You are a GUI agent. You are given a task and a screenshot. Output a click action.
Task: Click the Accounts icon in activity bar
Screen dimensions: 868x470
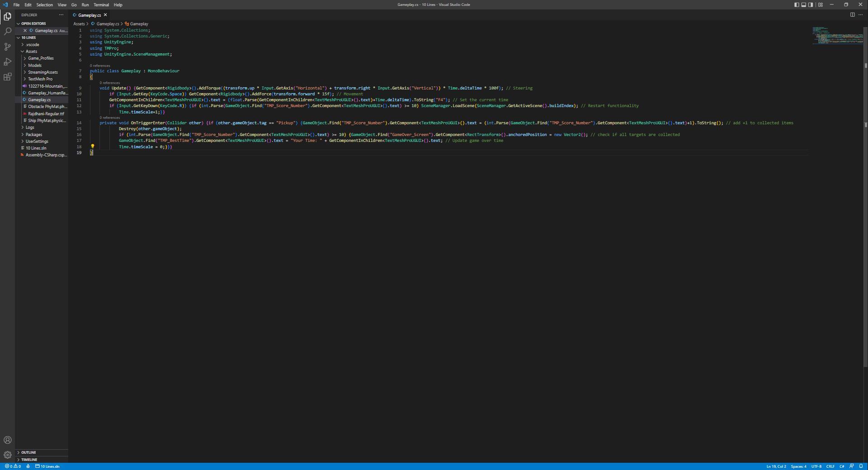click(7, 440)
